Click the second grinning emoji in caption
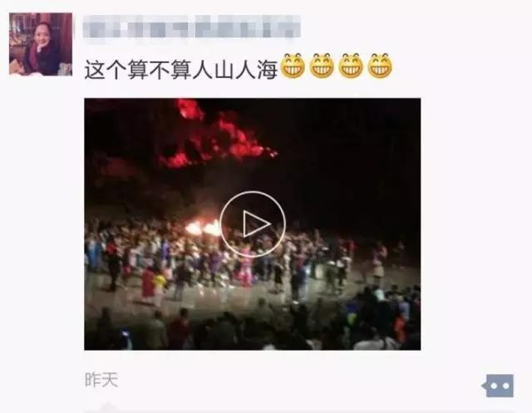The image size is (532, 413). 322,66
